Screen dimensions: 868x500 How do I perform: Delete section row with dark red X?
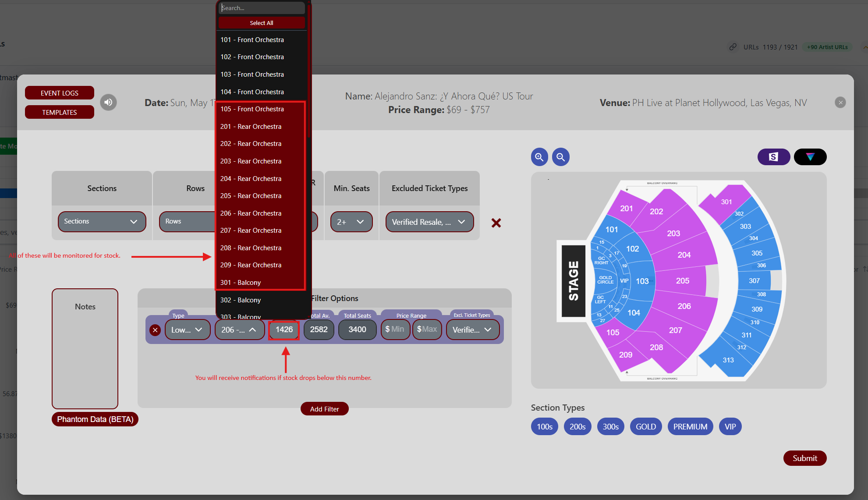click(496, 223)
